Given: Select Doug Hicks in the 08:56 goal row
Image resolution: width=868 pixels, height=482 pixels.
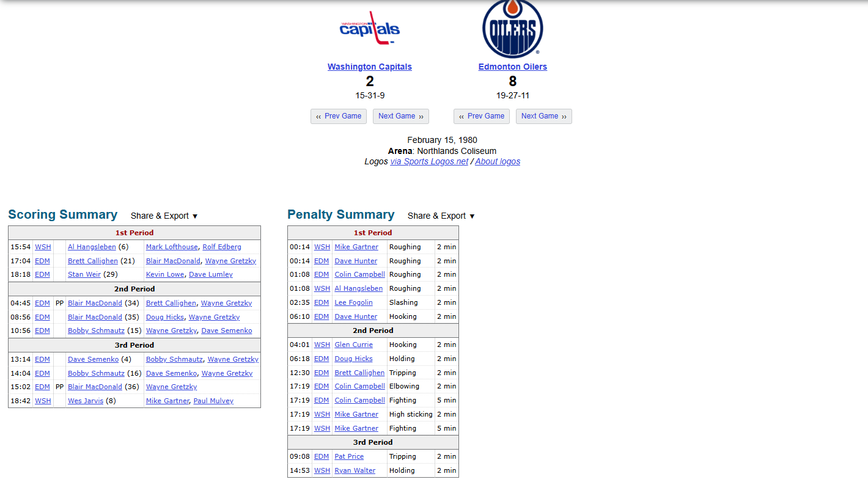Looking at the screenshot, I should point(165,317).
